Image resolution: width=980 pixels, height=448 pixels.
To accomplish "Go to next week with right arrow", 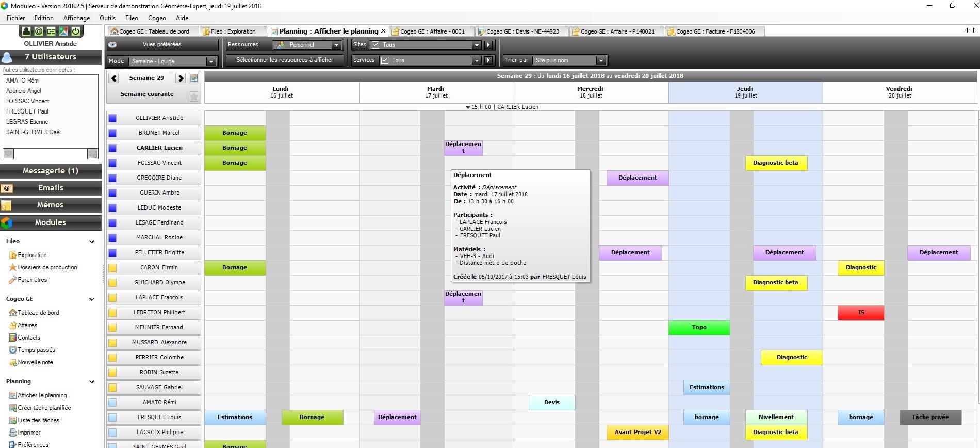I will click(x=181, y=78).
